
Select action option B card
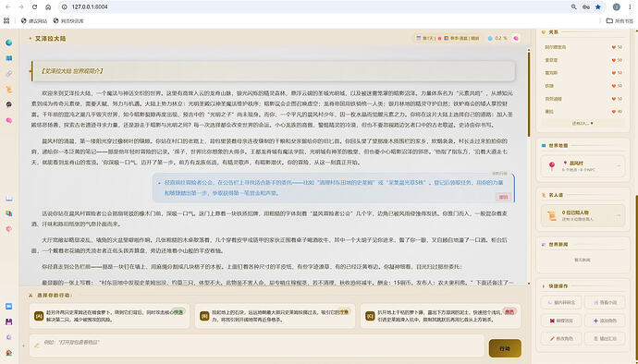pyautogui.click(x=275, y=316)
